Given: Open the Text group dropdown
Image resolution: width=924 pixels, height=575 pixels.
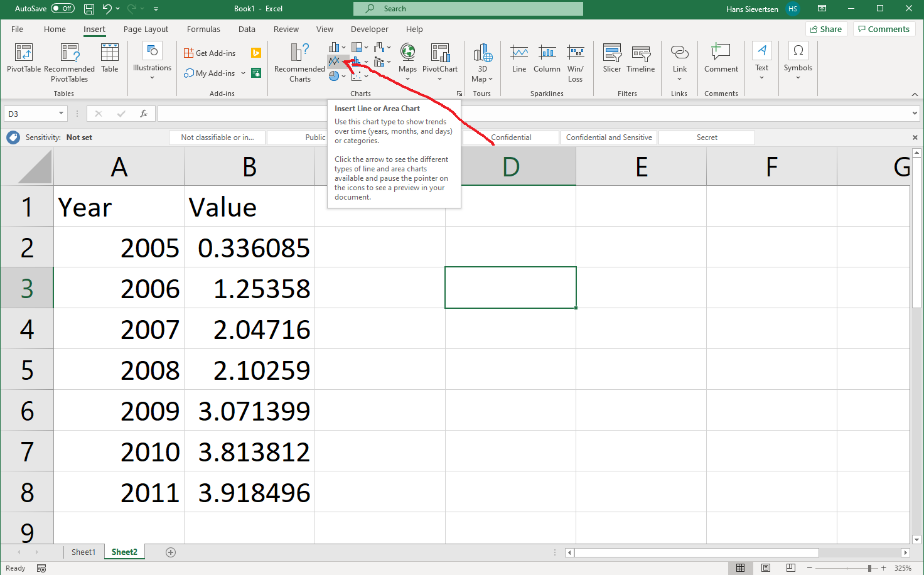Looking at the screenshot, I should point(761,61).
